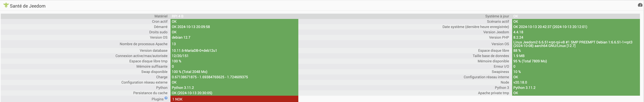Click the dashboard gauge icon in header
This screenshot has height=102, width=644.
coord(640,5)
